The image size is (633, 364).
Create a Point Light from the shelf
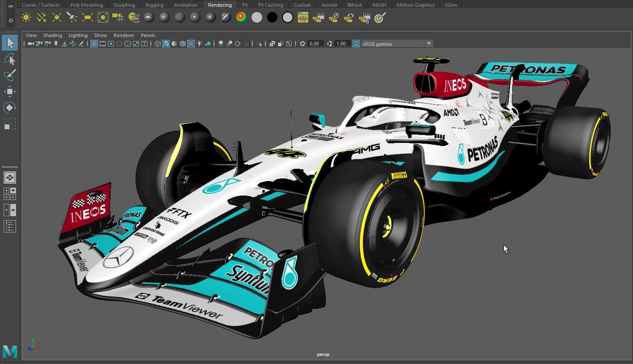coord(57,18)
